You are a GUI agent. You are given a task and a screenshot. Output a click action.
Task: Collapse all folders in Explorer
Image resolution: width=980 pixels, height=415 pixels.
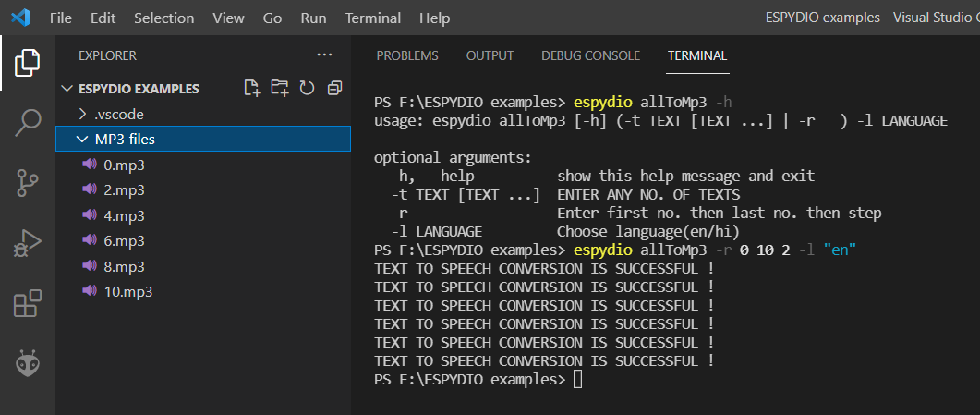pos(334,88)
